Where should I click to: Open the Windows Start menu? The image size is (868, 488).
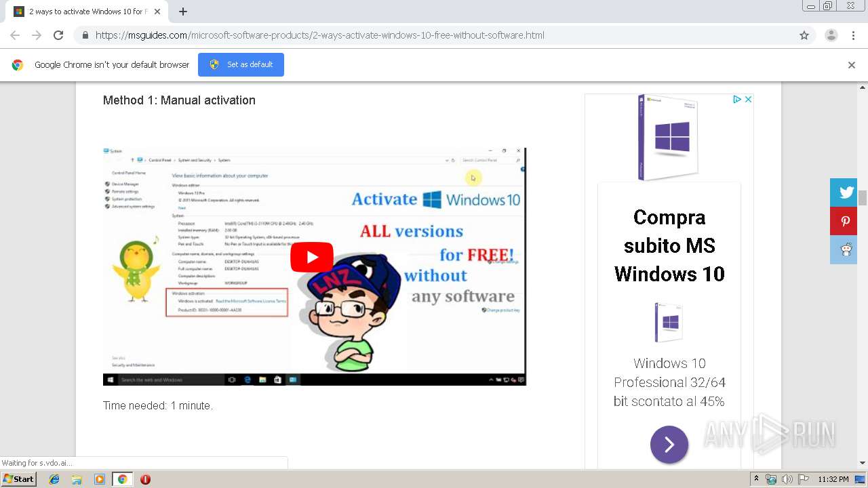(x=18, y=479)
